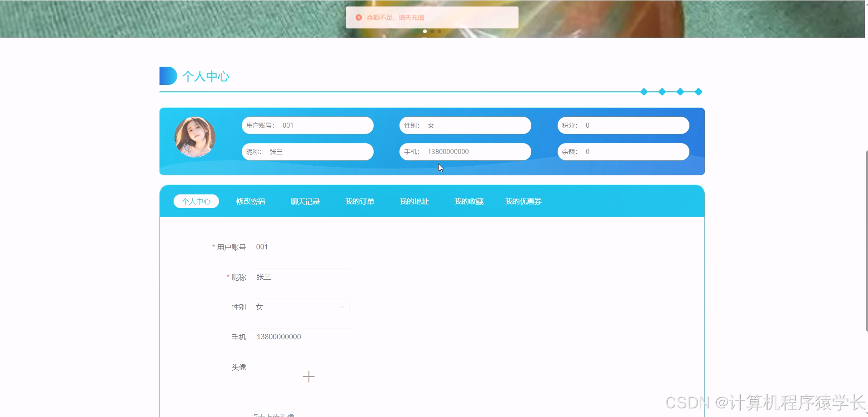Click the 手机 phone number input field
Viewport: 868px width, 417px height.
tap(300, 337)
